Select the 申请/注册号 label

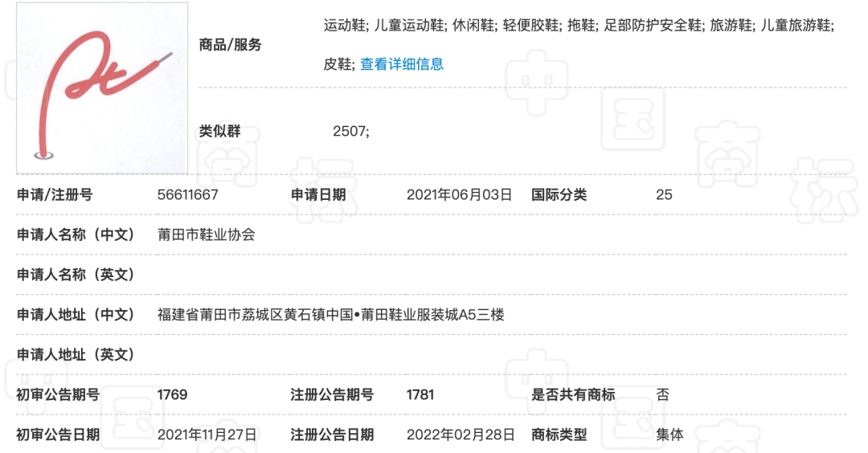pos(55,194)
